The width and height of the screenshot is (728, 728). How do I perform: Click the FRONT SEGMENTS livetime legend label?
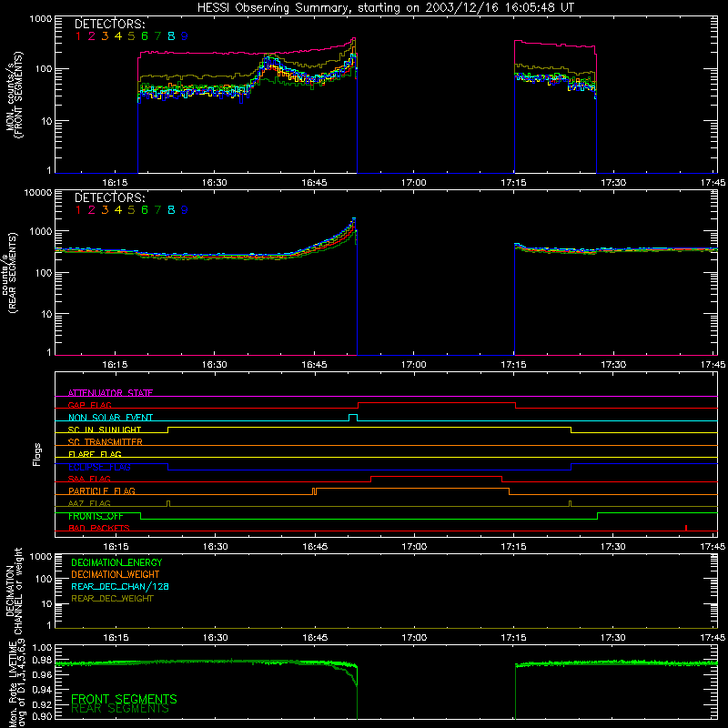[x=124, y=699]
